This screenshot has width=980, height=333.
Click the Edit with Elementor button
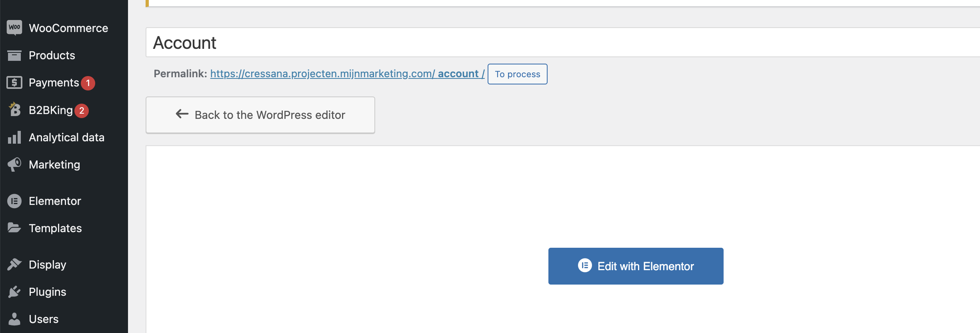coord(636,266)
